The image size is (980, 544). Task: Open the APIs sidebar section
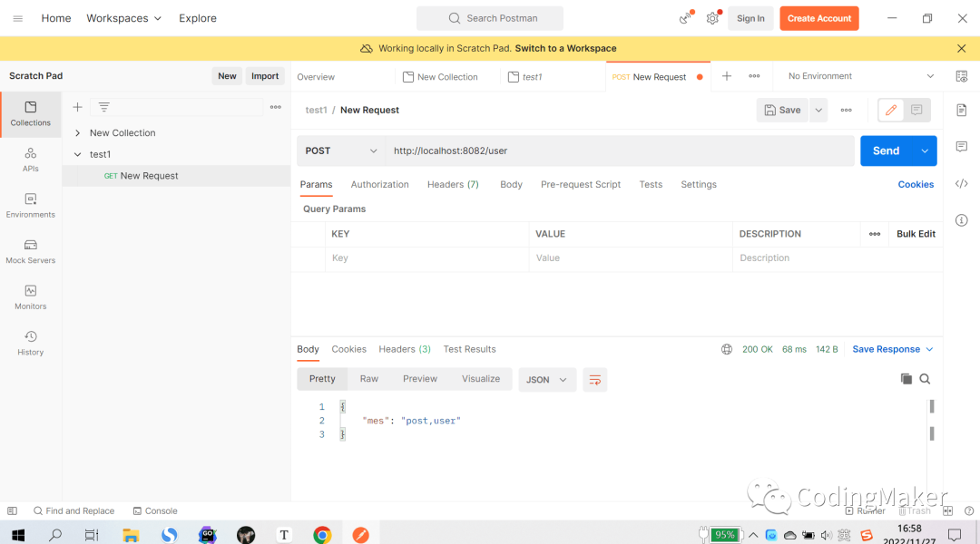click(x=31, y=160)
